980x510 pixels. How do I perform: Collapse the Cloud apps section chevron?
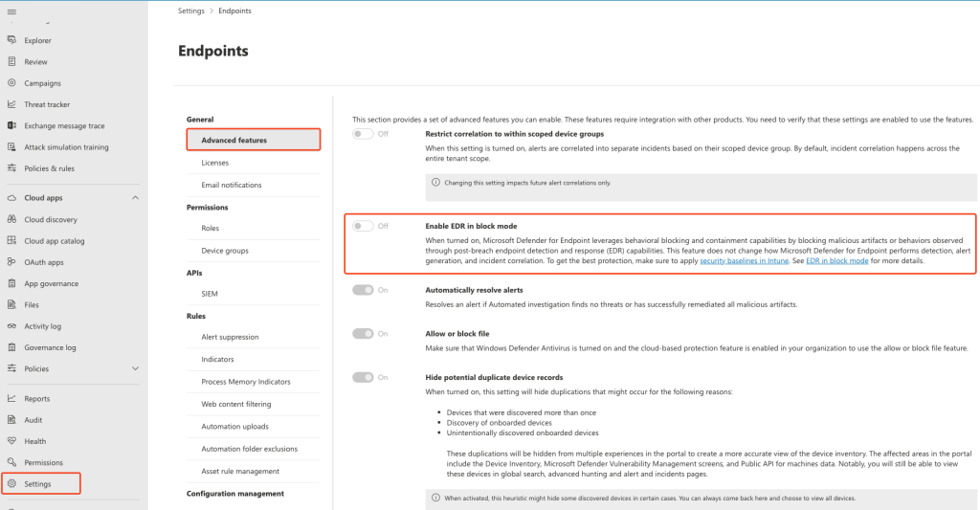[135, 198]
